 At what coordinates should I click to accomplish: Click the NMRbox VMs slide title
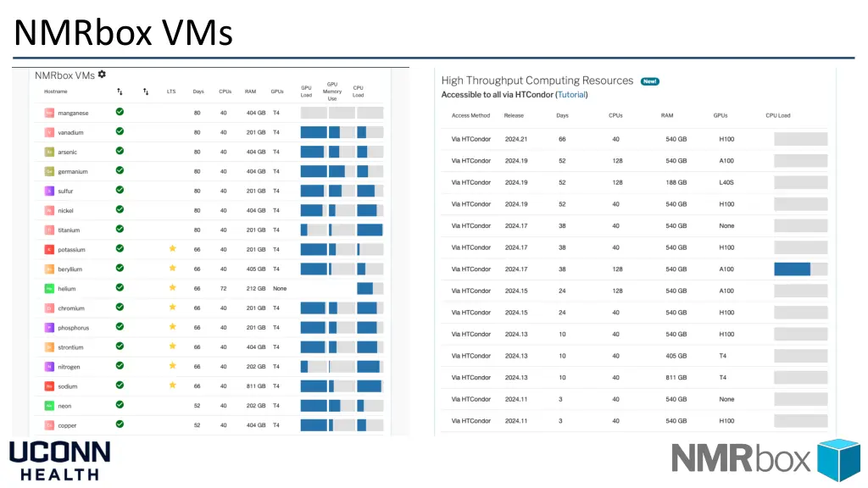point(123,33)
